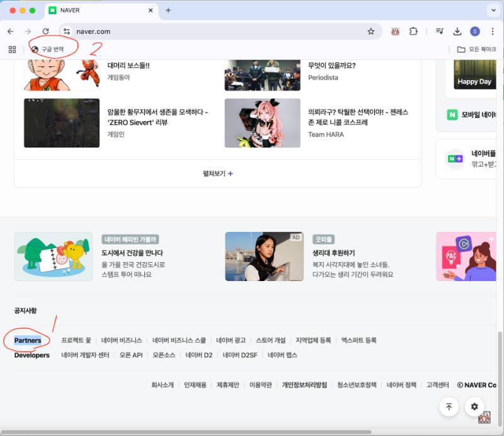Go back with the browser back arrow

tap(11, 32)
